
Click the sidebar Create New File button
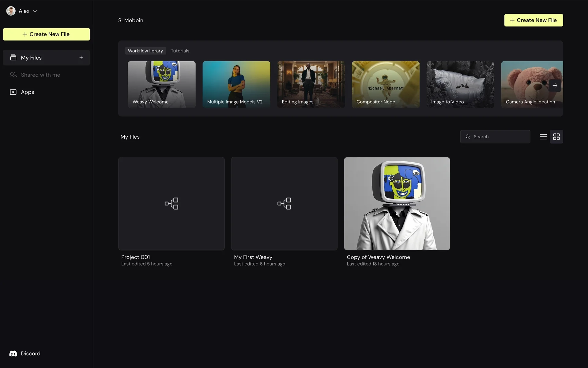(x=46, y=34)
